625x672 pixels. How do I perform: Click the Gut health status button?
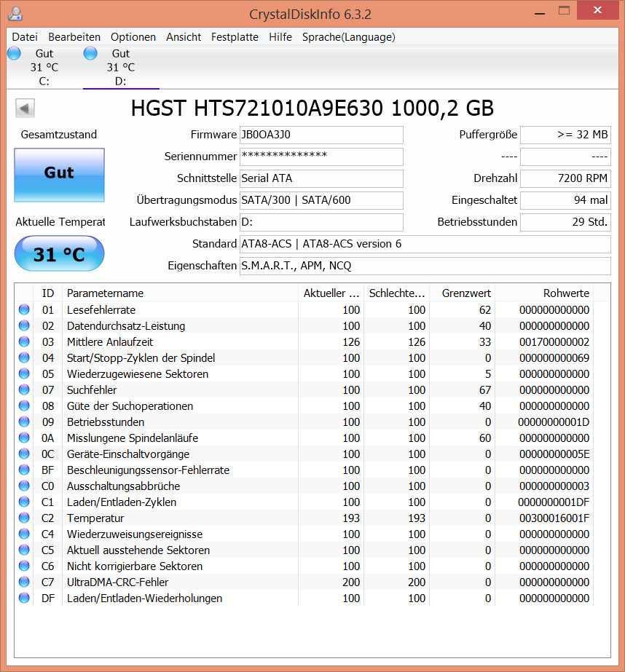pyautogui.click(x=59, y=175)
